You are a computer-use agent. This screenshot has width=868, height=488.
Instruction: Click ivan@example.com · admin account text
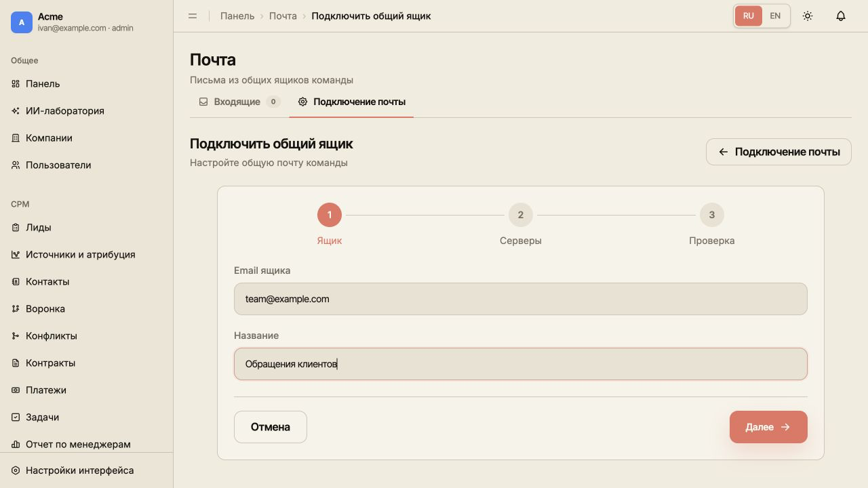click(85, 28)
